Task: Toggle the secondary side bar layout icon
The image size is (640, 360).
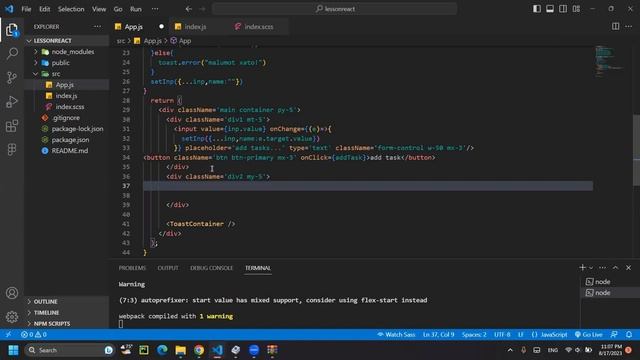Action: click(563, 9)
